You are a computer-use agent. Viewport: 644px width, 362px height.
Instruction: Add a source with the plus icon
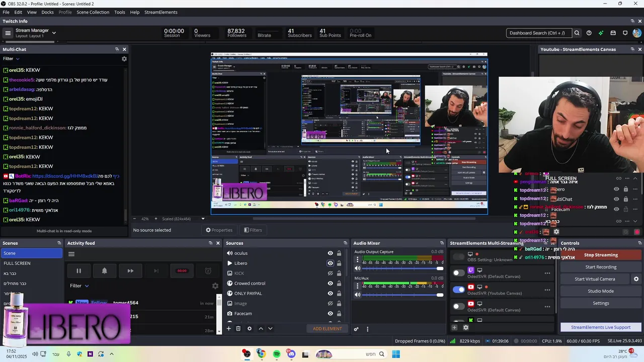coord(228,329)
